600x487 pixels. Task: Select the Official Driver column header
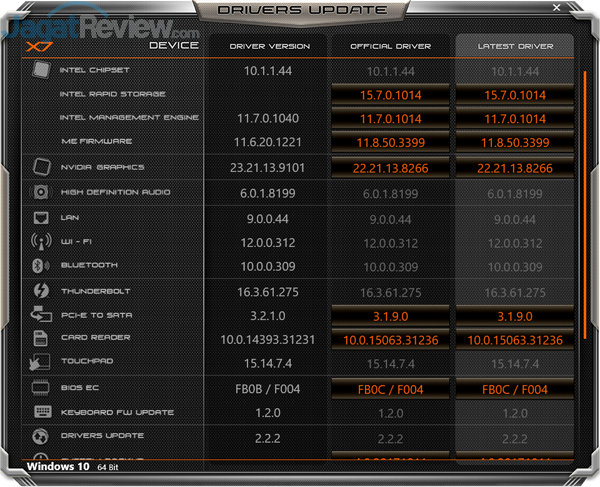click(x=390, y=46)
